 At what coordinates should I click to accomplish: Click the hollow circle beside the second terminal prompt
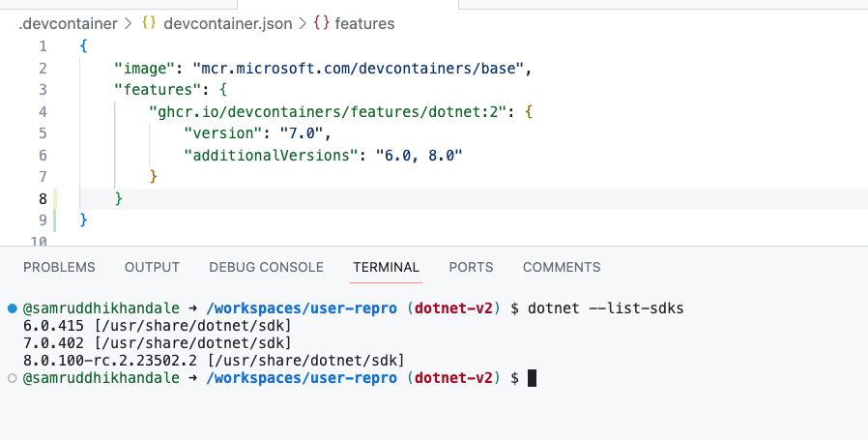pos(13,378)
